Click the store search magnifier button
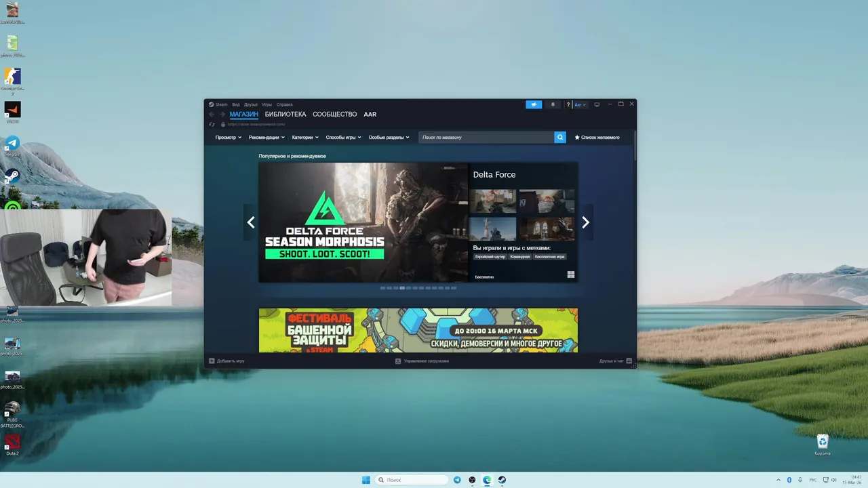This screenshot has height=488, width=868. [560, 138]
